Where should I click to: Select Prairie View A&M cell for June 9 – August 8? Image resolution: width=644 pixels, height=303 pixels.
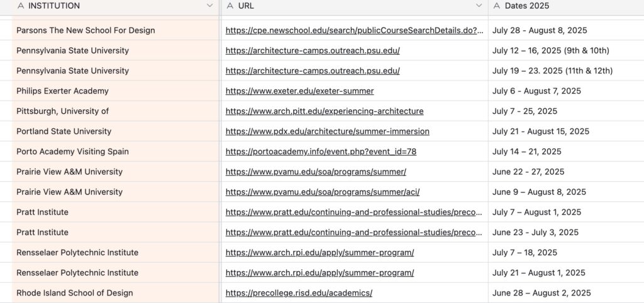click(116, 192)
